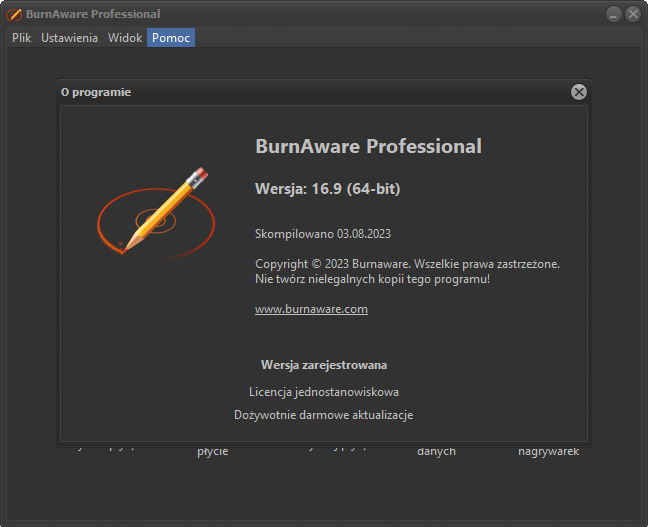Click the nagrywarek label behind the dialog
Screen dimensions: 648x527
click(x=548, y=451)
